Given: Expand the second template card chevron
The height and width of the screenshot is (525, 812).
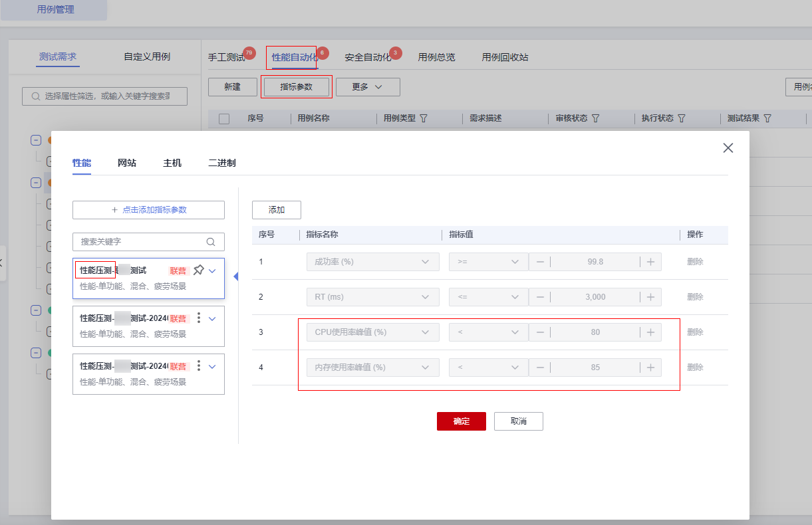Looking at the screenshot, I should click(213, 318).
